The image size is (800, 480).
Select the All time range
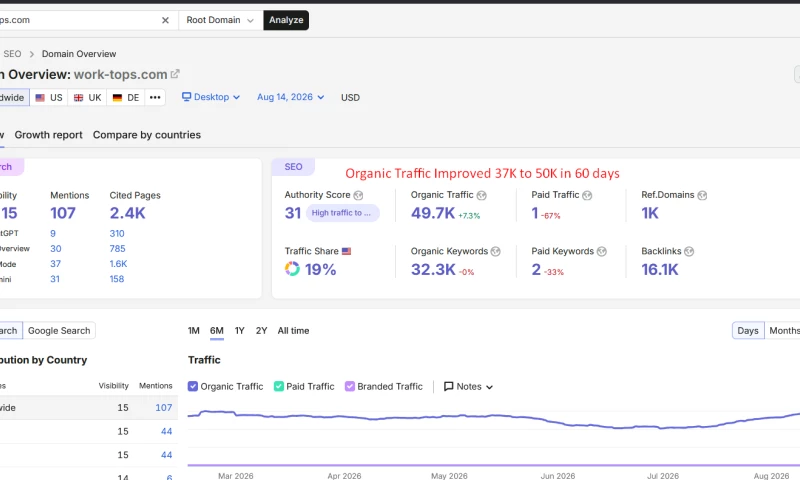tap(293, 331)
